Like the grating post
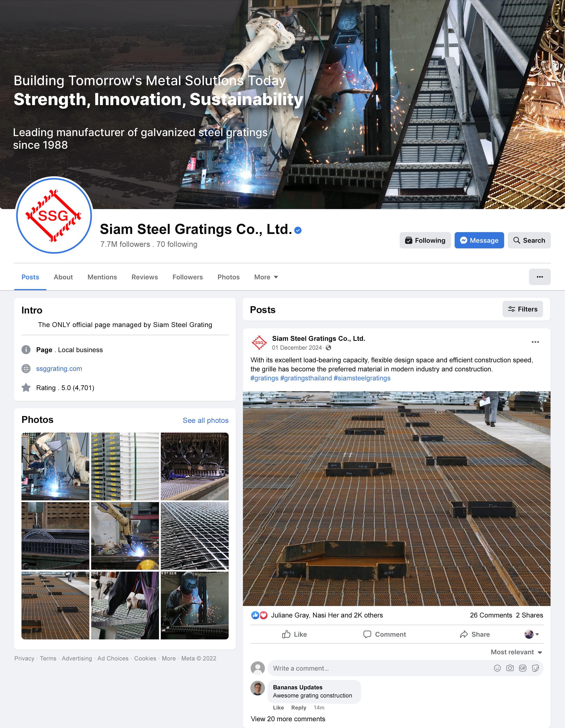The width and height of the screenshot is (565, 728). coord(294,634)
